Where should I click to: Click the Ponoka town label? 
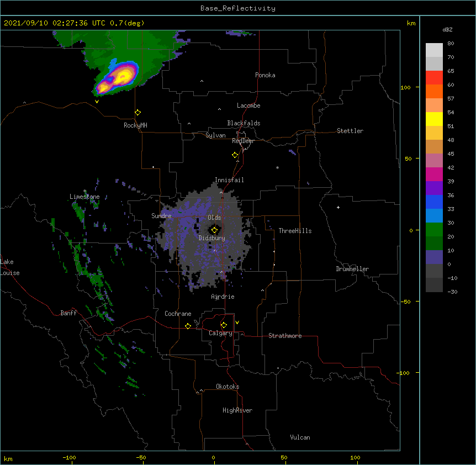[x=265, y=75]
